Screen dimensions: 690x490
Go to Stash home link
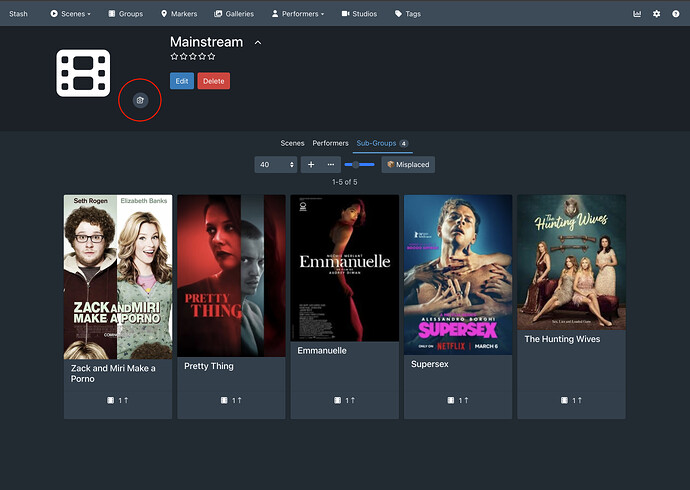(x=18, y=14)
